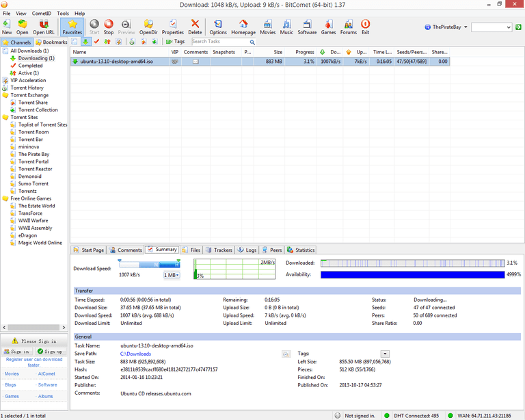
Task: Open the View menu
Action: (x=21, y=14)
